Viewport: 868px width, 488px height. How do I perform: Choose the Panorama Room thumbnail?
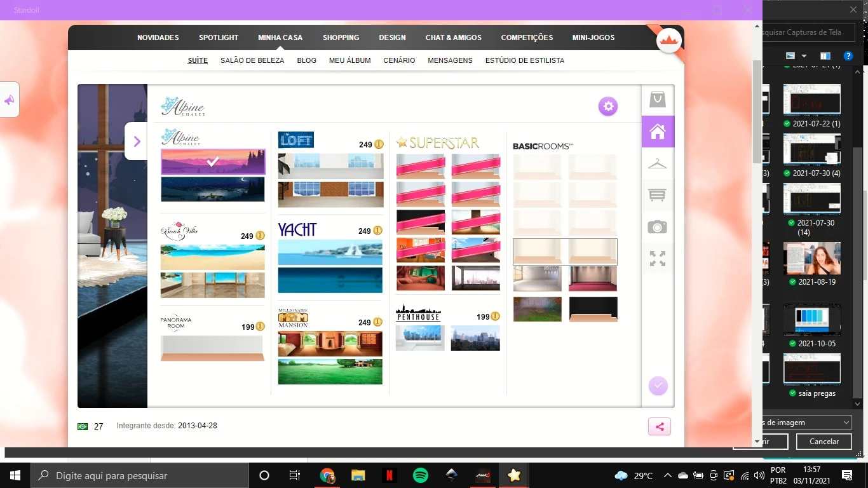point(213,348)
